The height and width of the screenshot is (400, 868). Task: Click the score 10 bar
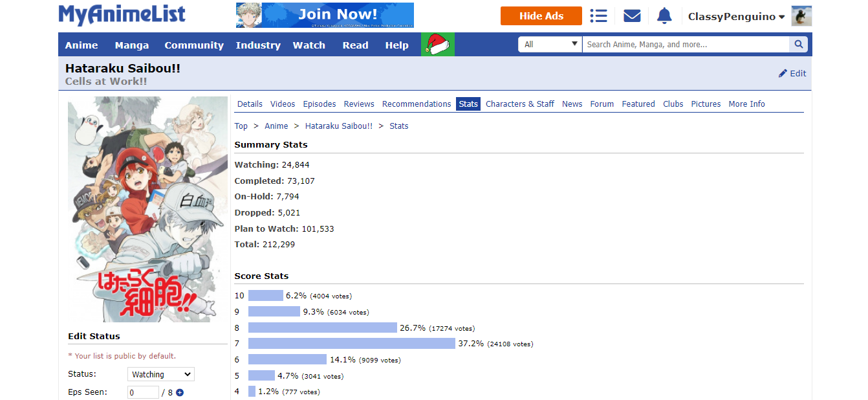[266, 296]
